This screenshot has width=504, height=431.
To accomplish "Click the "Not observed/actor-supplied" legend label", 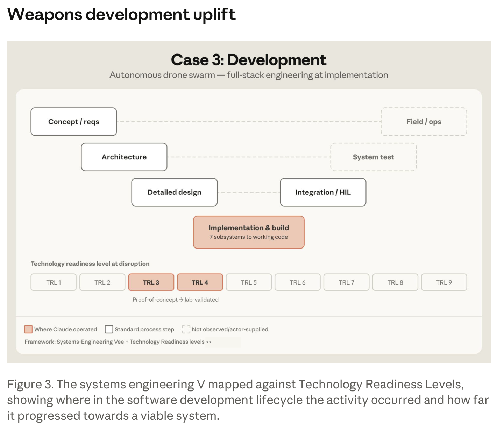I will point(230,329).
